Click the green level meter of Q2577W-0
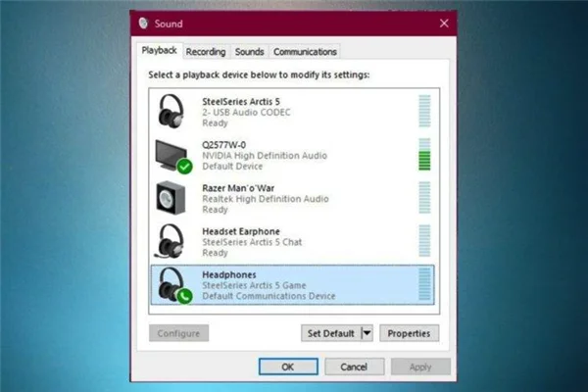Image resolution: width=588 pixels, height=392 pixels. (424, 154)
